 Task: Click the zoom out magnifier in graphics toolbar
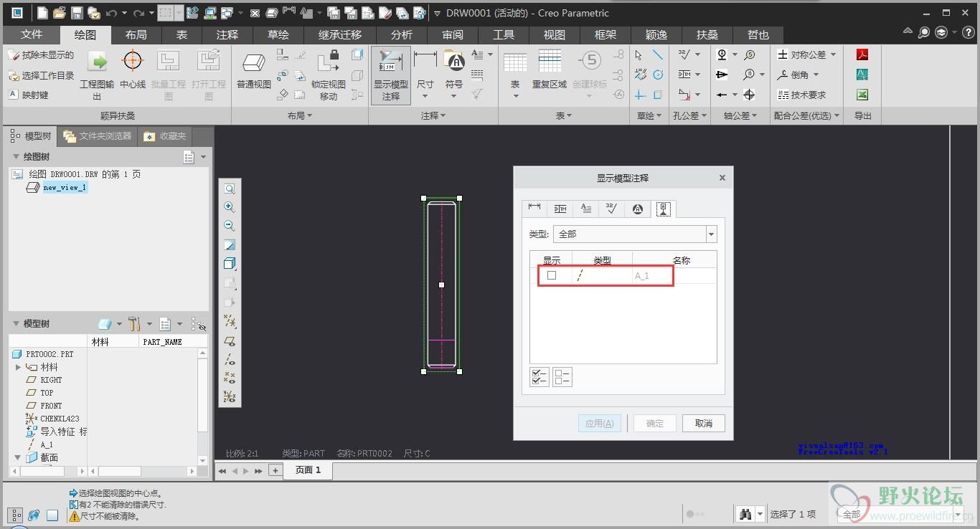point(230,226)
